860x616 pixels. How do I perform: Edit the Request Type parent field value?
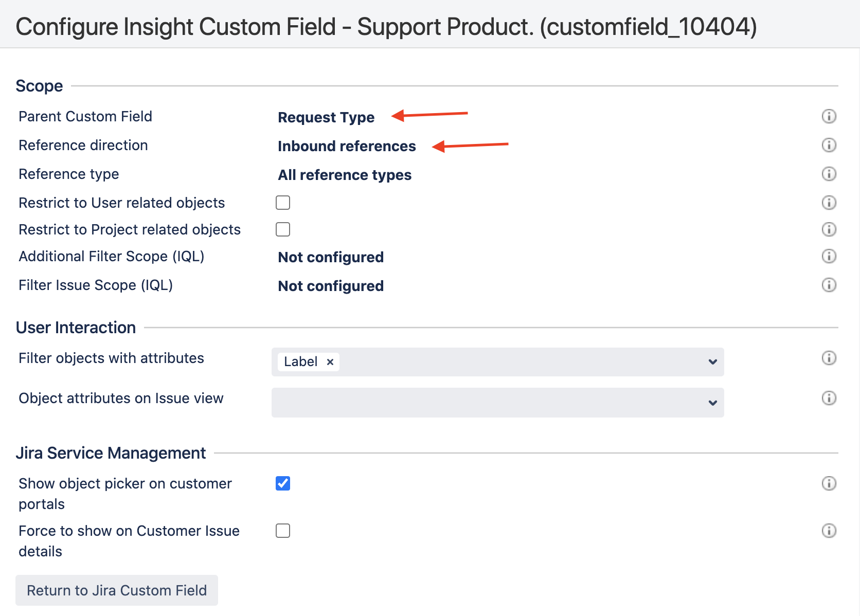point(326,117)
